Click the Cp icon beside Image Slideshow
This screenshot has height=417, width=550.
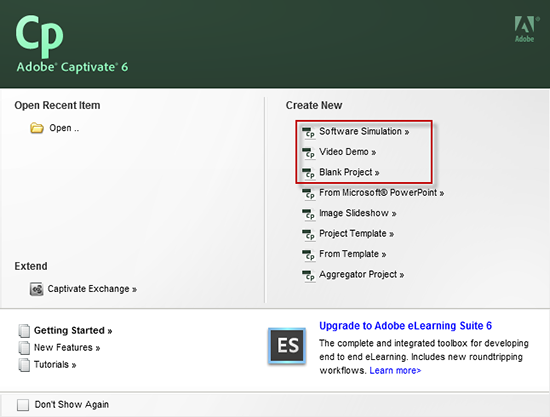[x=309, y=214]
